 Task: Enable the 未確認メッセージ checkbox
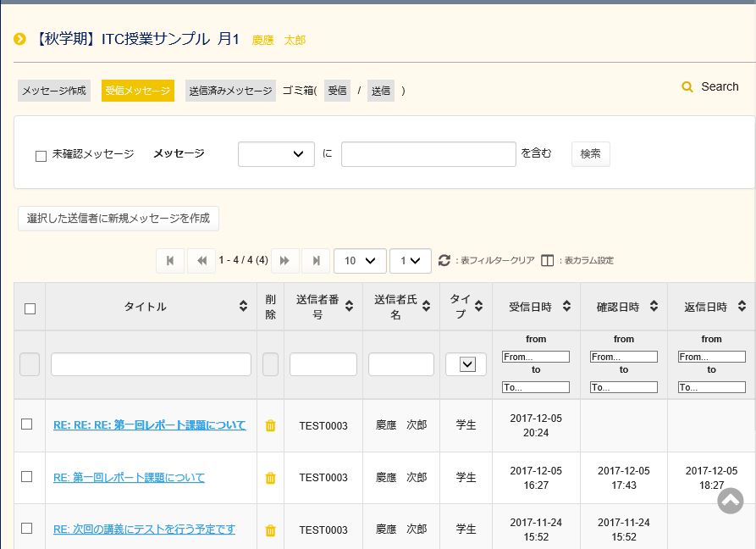41,156
